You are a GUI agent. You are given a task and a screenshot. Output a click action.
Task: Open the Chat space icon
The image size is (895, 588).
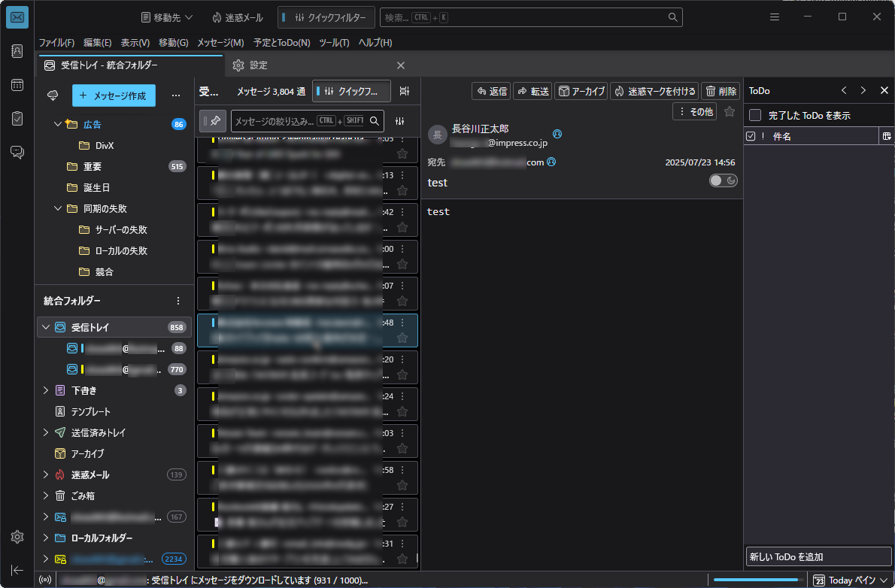click(17, 152)
